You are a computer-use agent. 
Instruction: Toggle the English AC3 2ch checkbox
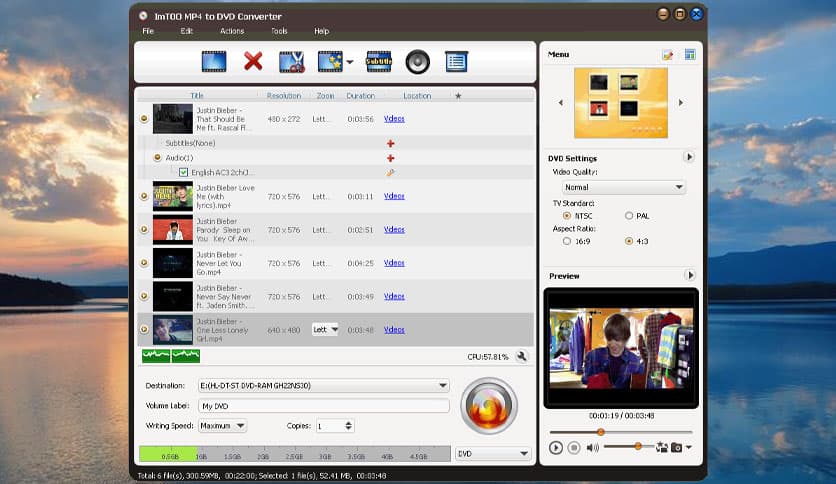pos(183,172)
